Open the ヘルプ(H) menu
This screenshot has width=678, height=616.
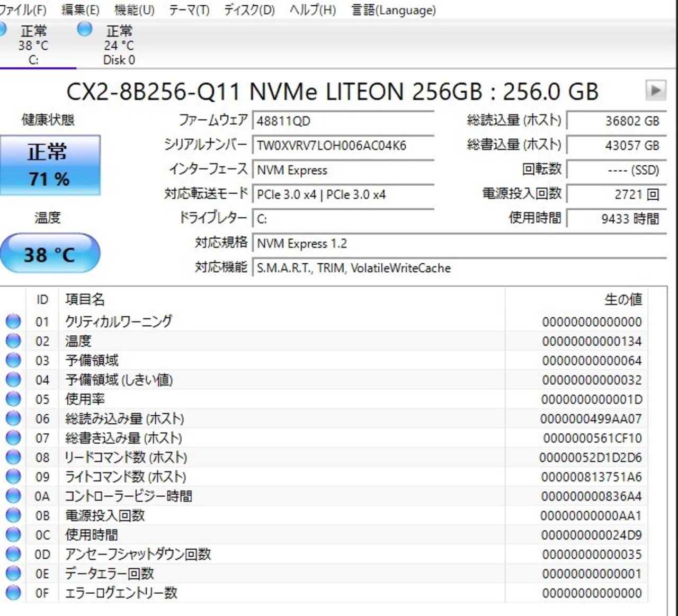point(313,10)
